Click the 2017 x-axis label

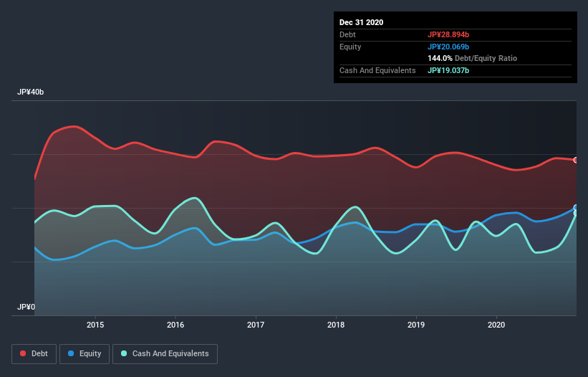point(256,325)
